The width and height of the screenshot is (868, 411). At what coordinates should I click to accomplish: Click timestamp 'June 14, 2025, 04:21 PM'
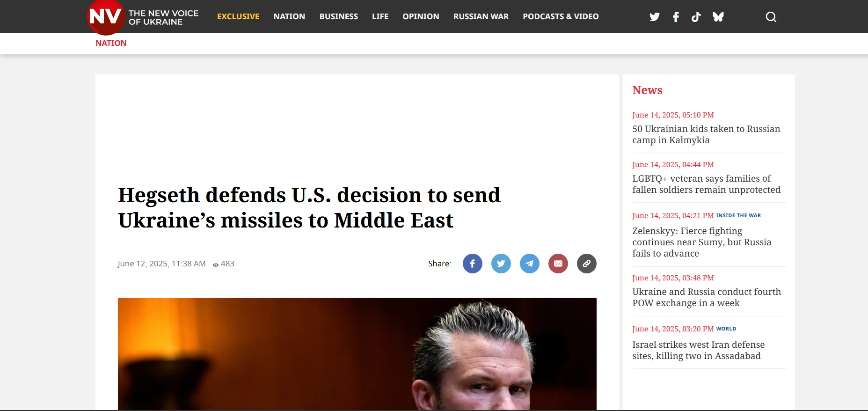pos(673,216)
